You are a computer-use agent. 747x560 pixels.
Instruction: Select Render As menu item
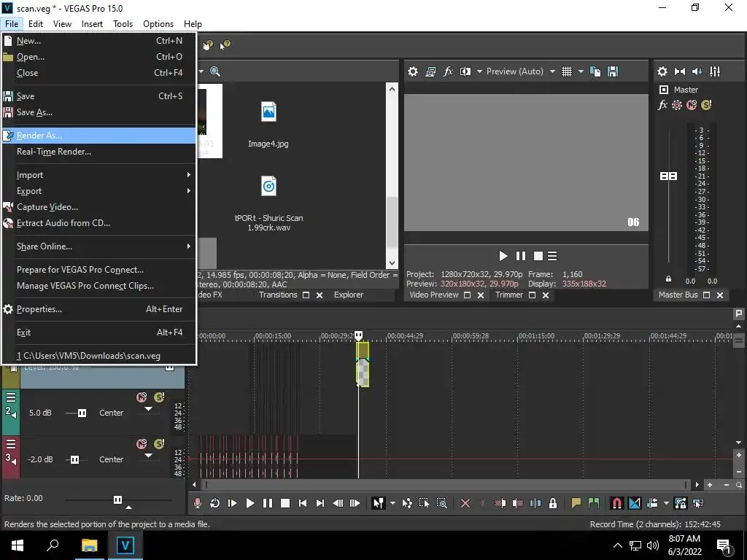(99, 135)
